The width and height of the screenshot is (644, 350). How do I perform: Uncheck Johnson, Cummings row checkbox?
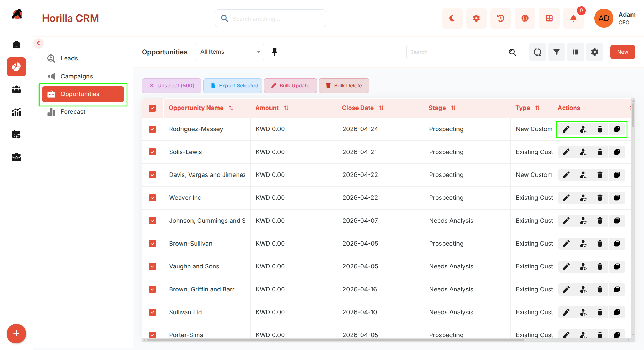tap(153, 221)
